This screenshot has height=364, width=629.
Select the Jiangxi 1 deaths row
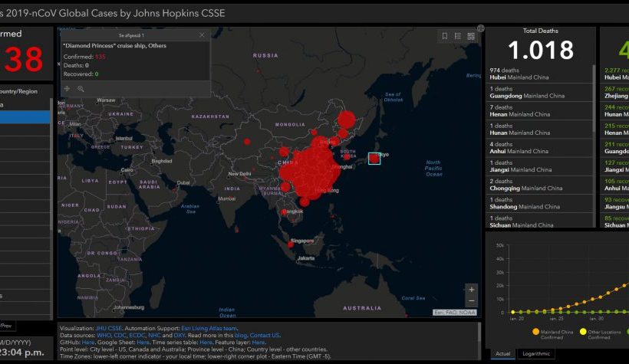pyautogui.click(x=539, y=166)
